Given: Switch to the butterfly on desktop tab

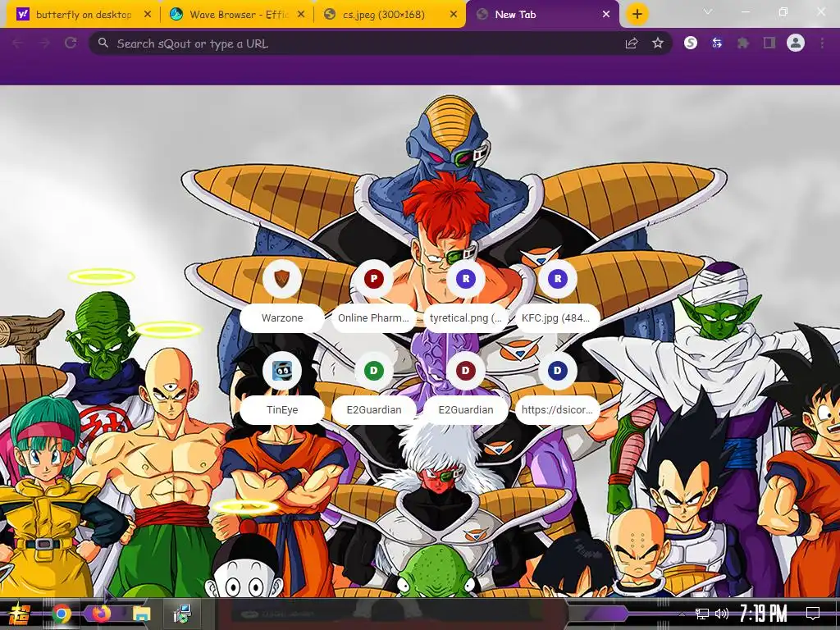Looking at the screenshot, I should click(83, 15).
